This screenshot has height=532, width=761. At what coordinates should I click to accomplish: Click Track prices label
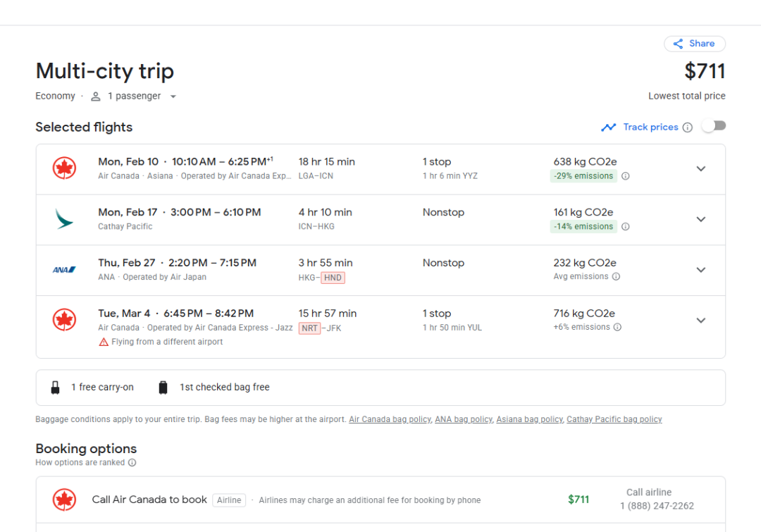tap(650, 127)
